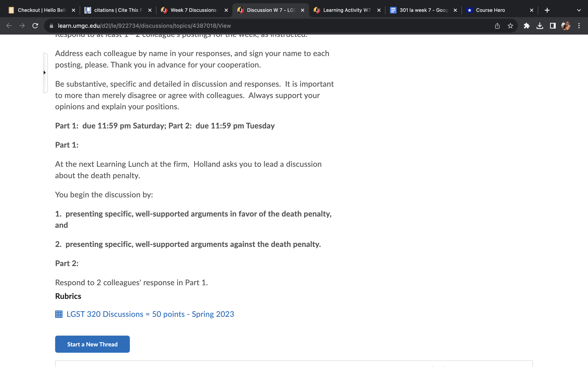Expand the collapsed left sidebar arrow
Image resolution: width=588 pixels, height=367 pixels.
click(45, 72)
